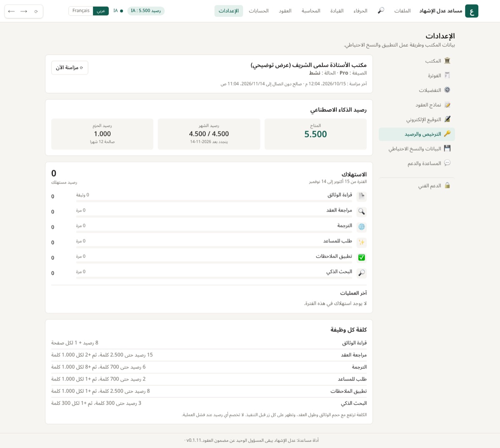
Task: Click the رصيد الشهر 4.500 / 4.500 card
Action: tap(209, 134)
